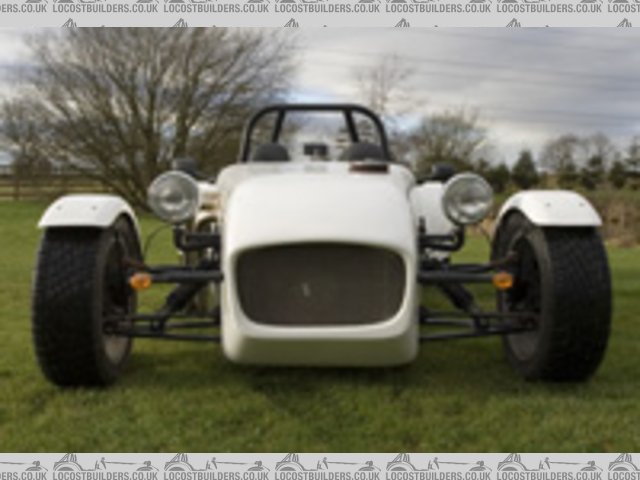640x480 pixels.
Task: Click the grass in front of car
Action: tap(320, 410)
